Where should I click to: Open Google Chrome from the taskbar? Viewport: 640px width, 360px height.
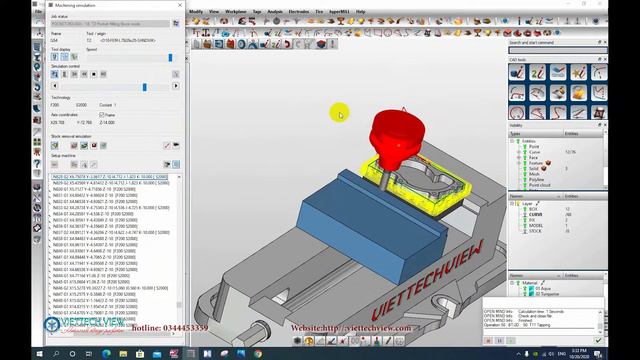[x=258, y=353]
